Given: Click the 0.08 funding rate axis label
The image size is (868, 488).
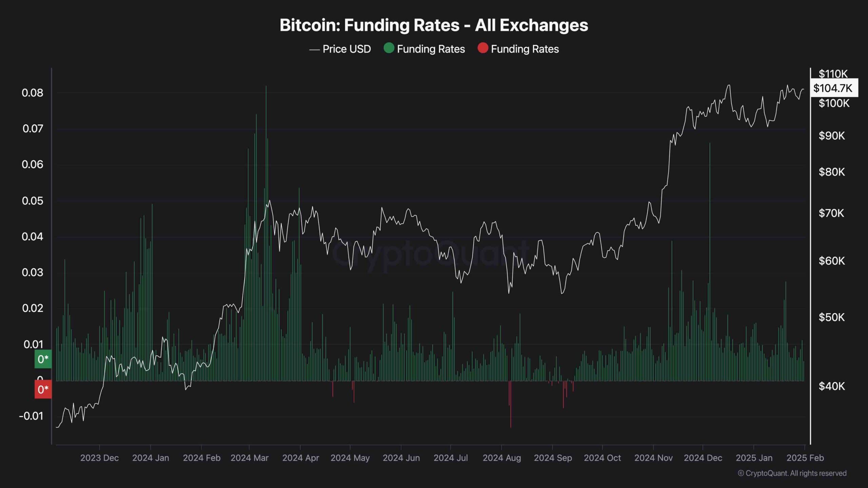Looking at the screenshot, I should (x=33, y=93).
